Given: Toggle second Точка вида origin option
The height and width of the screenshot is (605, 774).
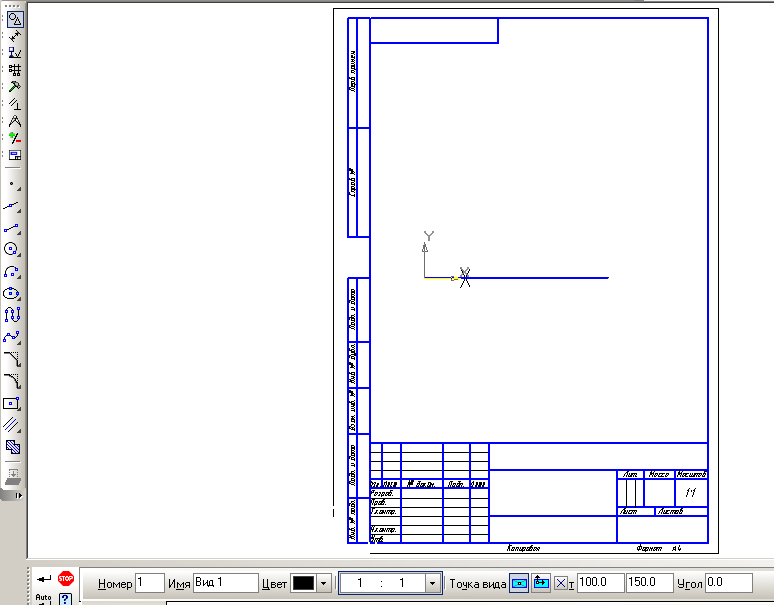Looking at the screenshot, I should pos(541,583).
